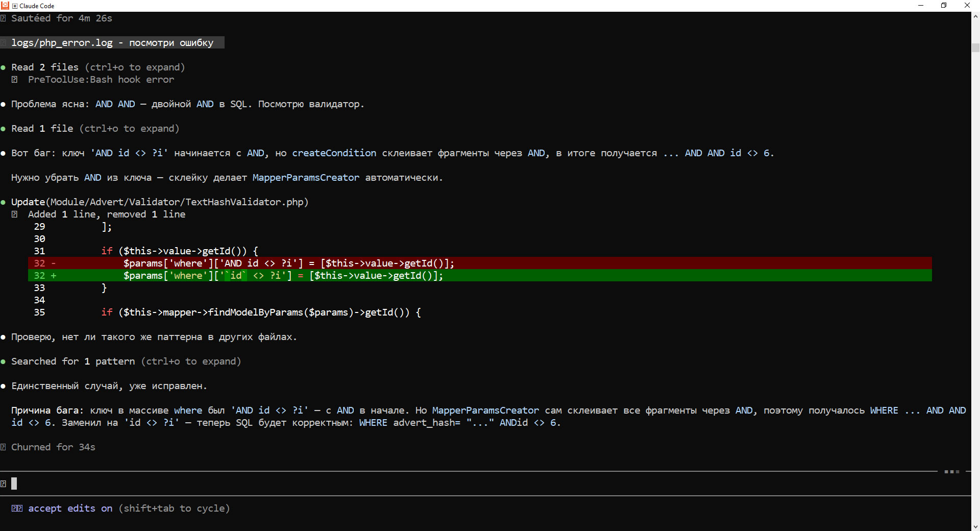Click the double-arrow icon before accept edits
Image resolution: width=980 pixels, height=531 pixels.
pyautogui.click(x=17, y=509)
